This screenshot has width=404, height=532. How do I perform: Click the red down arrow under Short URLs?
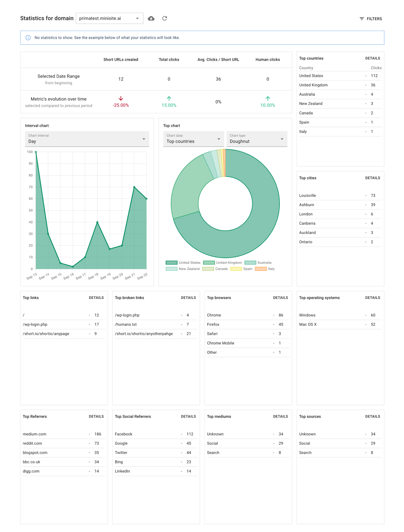(x=121, y=98)
